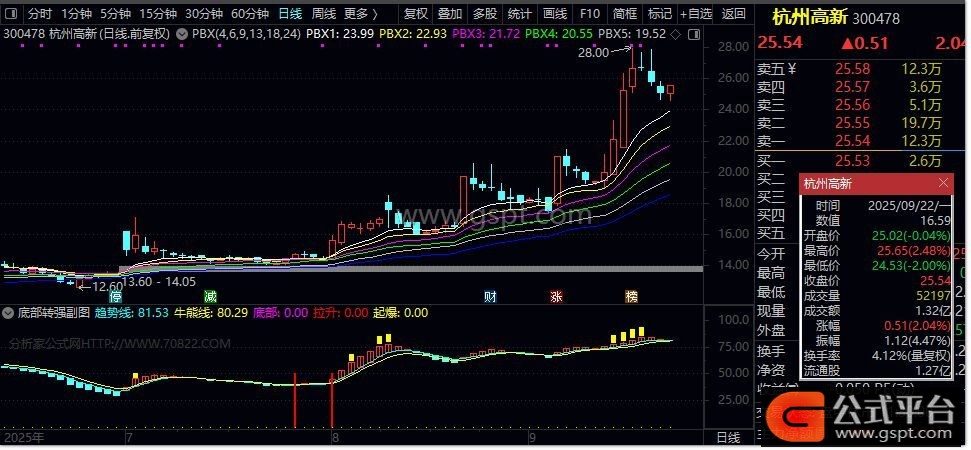Click 返回 back button

(x=734, y=14)
